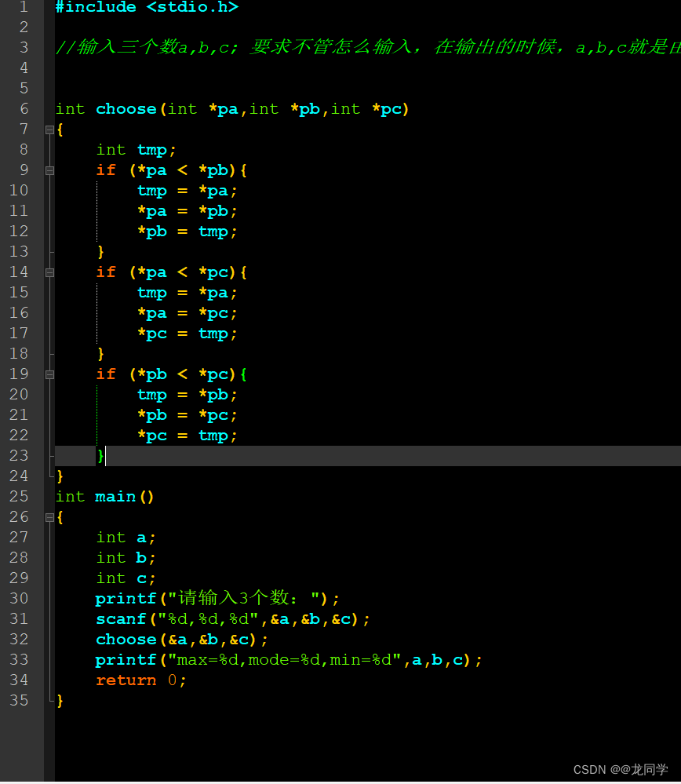Click the closing brace on line 24
Image resolution: width=681 pixels, height=784 pixels.
click(60, 476)
